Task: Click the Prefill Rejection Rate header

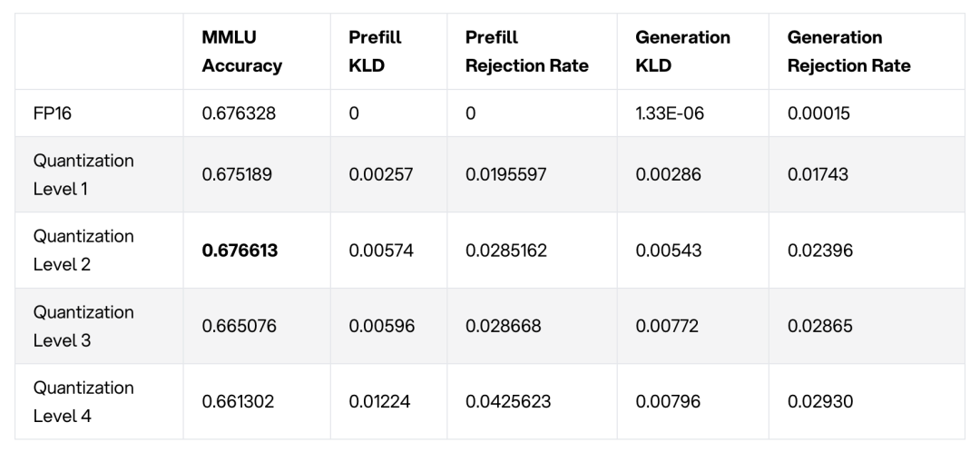Action: pyautogui.click(x=526, y=52)
